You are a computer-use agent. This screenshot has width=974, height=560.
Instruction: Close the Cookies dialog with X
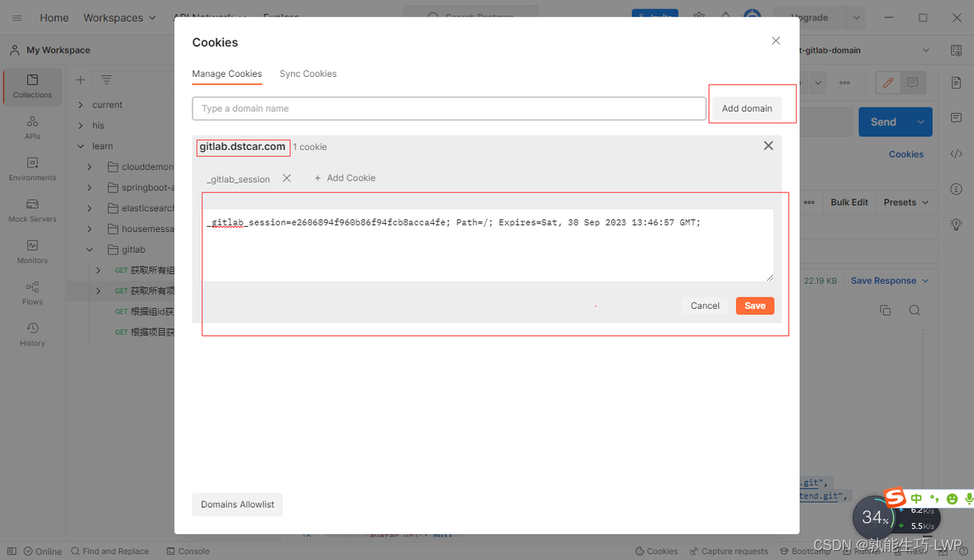click(775, 41)
